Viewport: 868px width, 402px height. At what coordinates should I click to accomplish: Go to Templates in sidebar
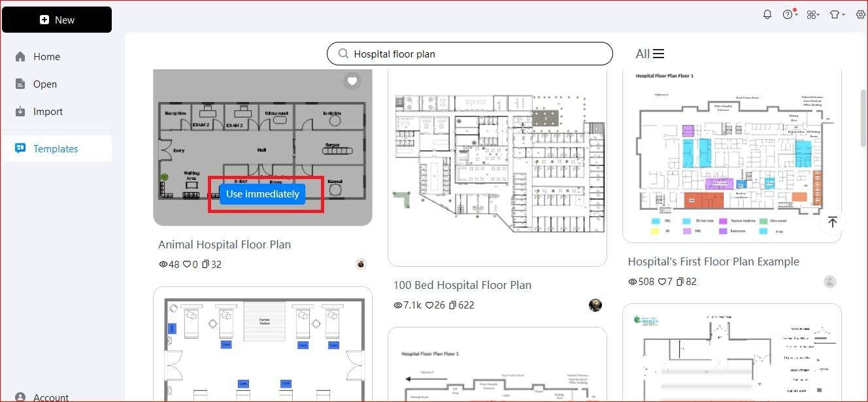[56, 149]
